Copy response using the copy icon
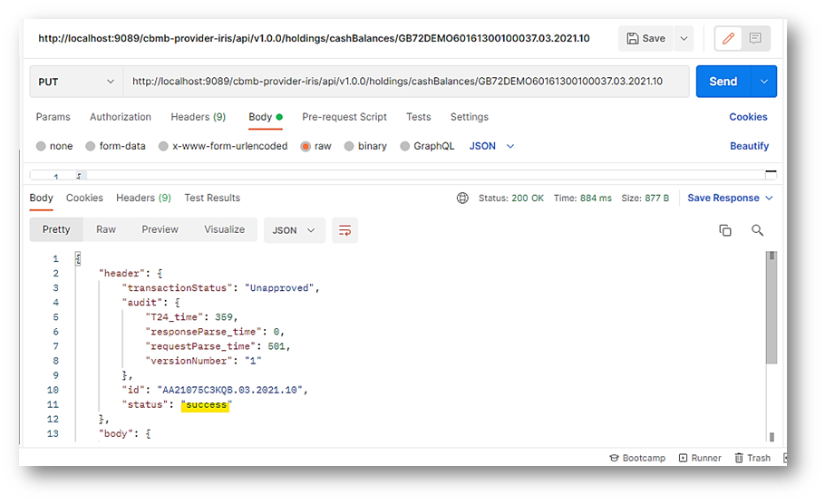Image resolution: width=825 pixels, height=504 pixels. tap(725, 230)
